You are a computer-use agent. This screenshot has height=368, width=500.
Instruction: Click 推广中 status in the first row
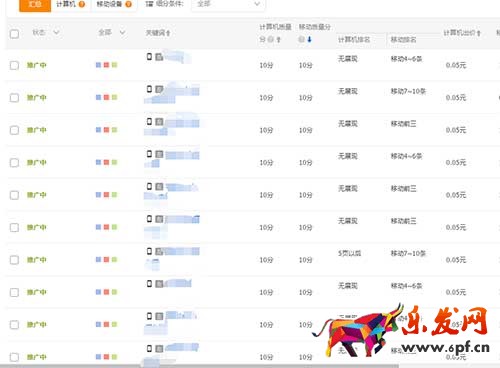37,65
